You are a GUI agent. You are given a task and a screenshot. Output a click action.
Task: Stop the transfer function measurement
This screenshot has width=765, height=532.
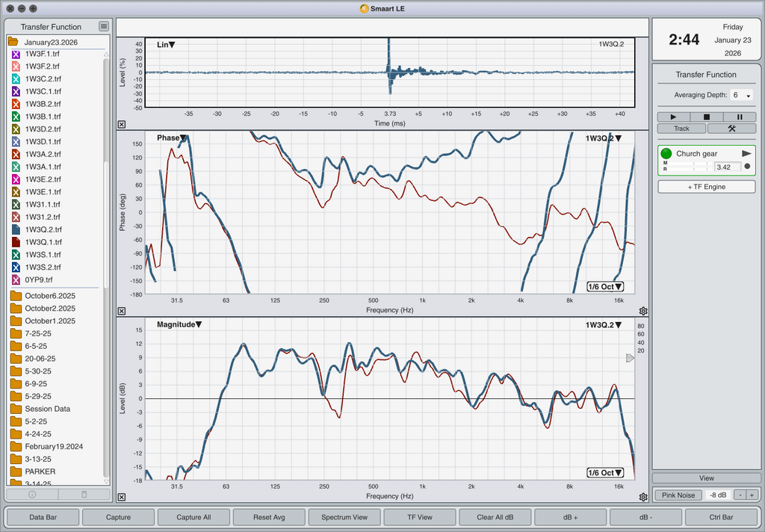point(707,117)
